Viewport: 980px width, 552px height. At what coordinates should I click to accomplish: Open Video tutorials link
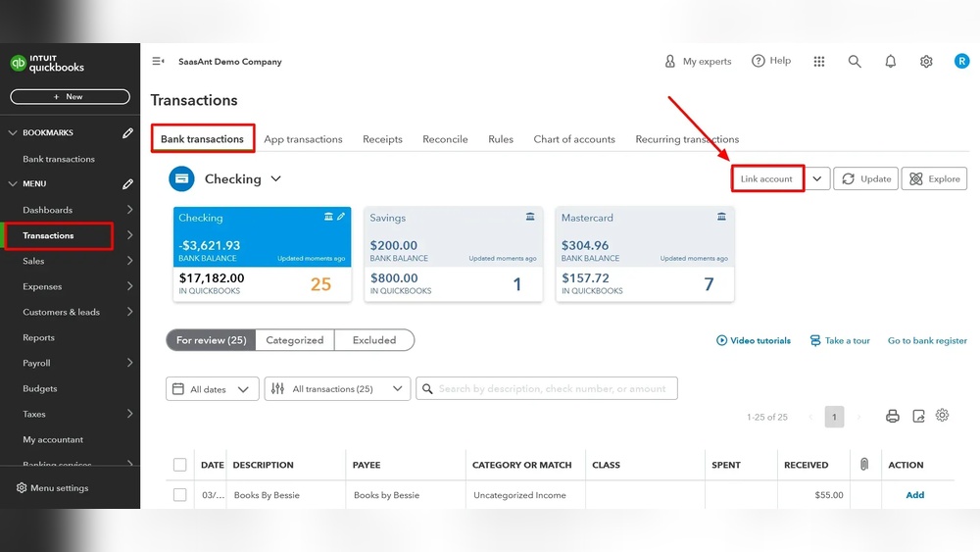tap(753, 340)
